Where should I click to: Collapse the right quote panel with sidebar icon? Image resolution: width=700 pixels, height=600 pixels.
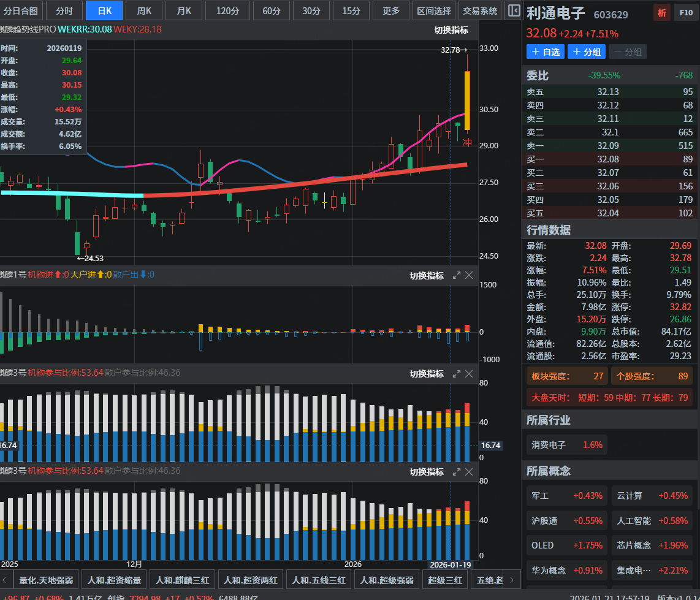(514, 11)
